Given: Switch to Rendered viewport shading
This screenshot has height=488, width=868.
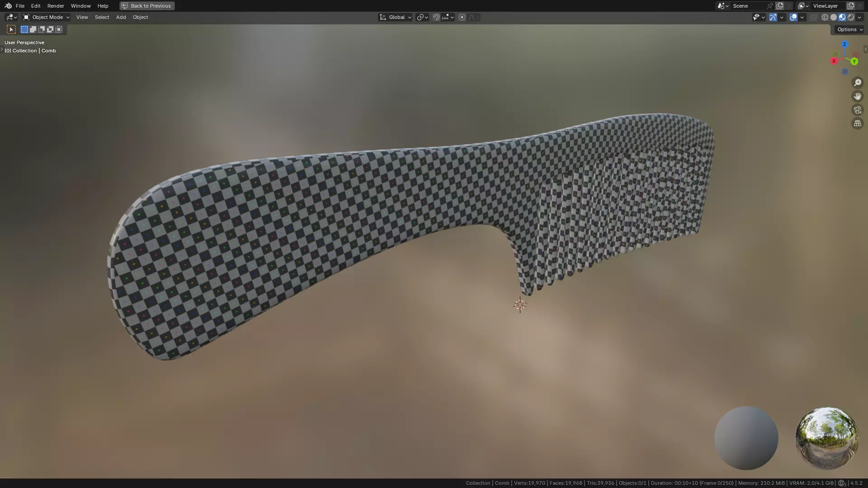Looking at the screenshot, I should click(x=851, y=17).
